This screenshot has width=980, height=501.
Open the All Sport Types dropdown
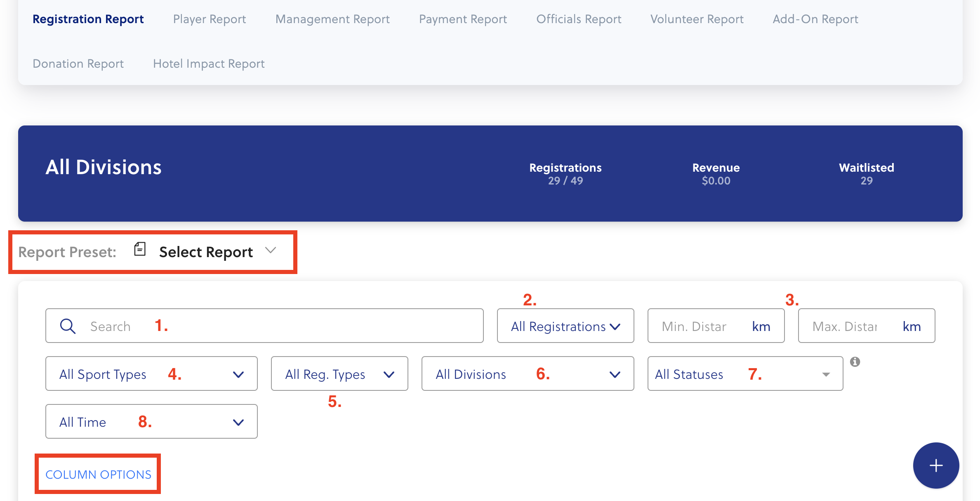pyautogui.click(x=151, y=374)
